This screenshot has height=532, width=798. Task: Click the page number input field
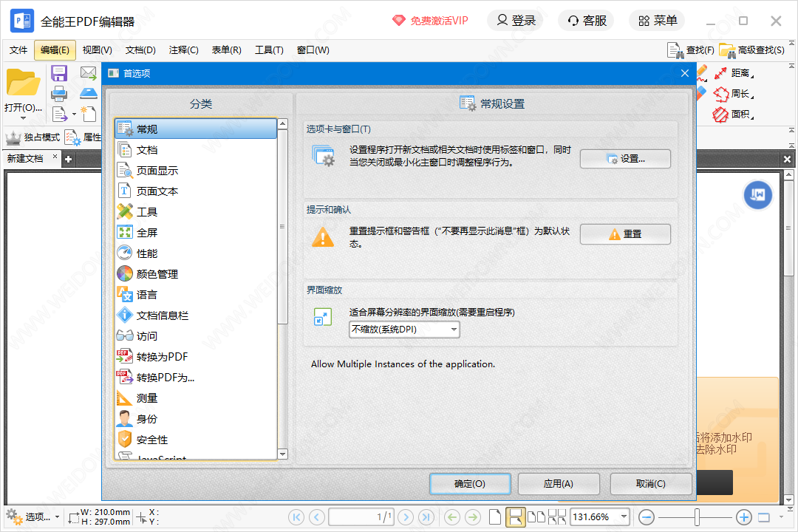(x=361, y=517)
